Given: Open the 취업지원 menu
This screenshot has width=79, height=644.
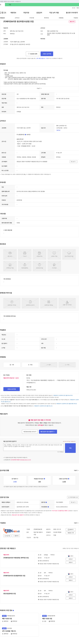Looking at the screenshot, I should tap(26, 12).
